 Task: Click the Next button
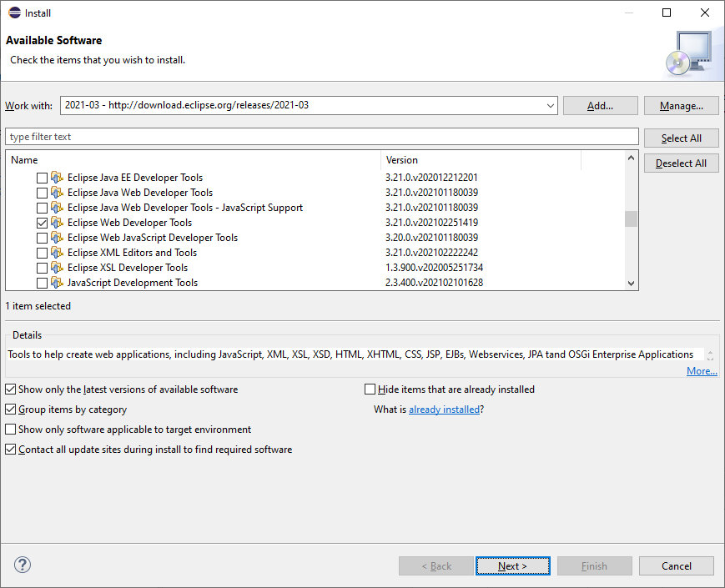click(512, 566)
